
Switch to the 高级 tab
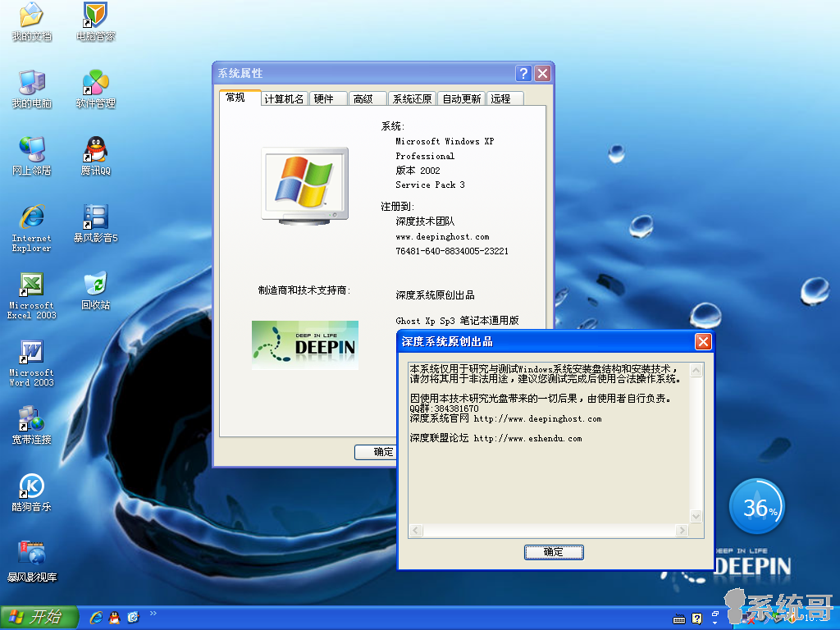tap(367, 99)
